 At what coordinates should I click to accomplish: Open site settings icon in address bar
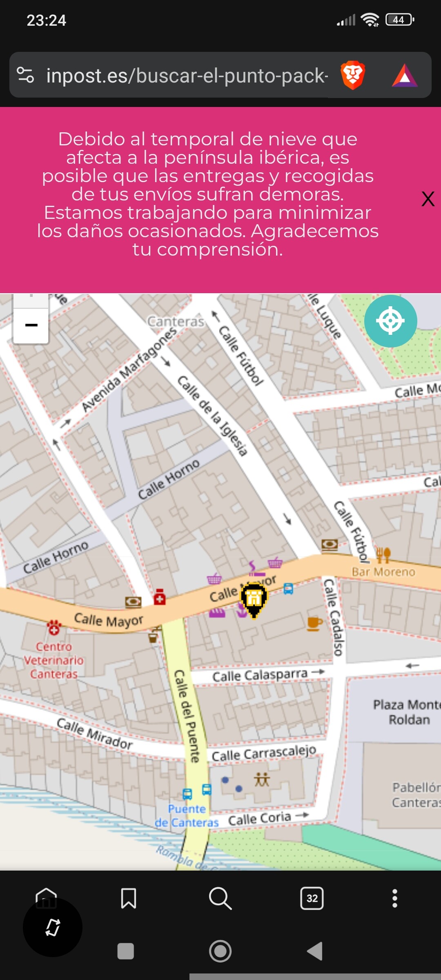point(25,75)
